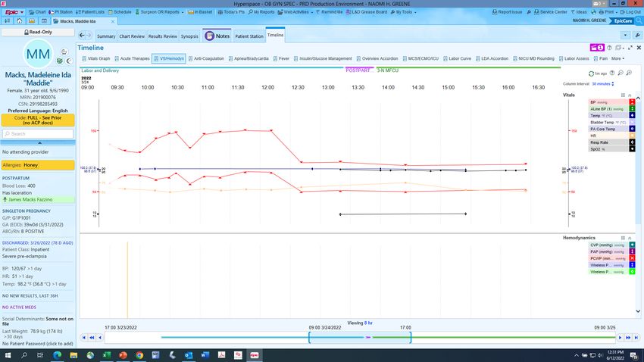Screen dimensions: 644x362
Task: Open the EpicCare search magnifier
Action: 639,21
